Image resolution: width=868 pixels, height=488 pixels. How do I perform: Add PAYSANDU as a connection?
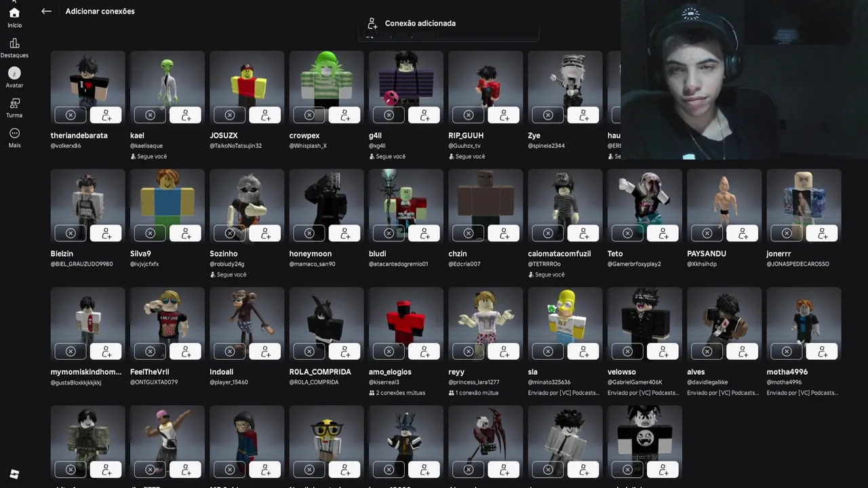743,233
